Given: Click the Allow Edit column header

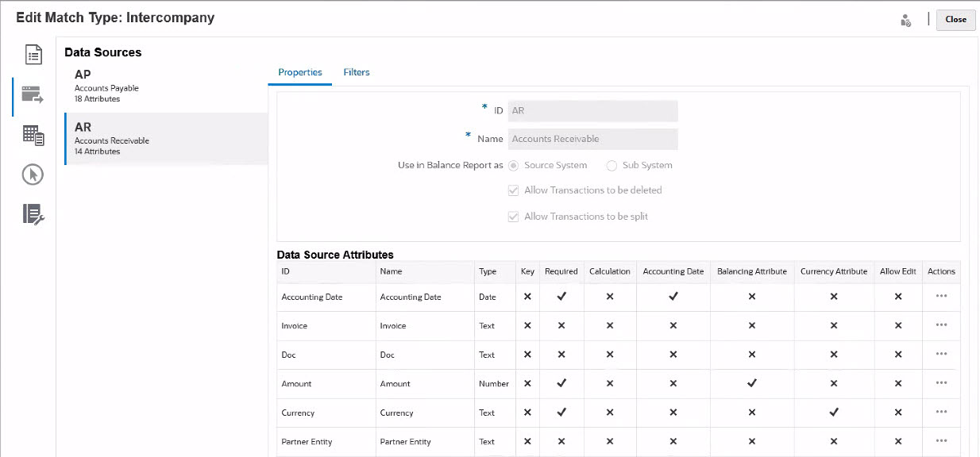Looking at the screenshot, I should click(x=898, y=271).
